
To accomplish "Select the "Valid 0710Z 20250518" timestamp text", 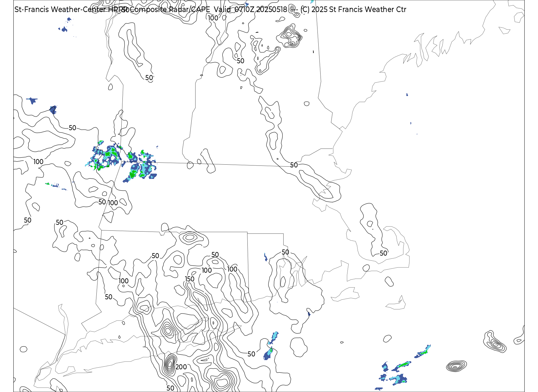I will click(251, 10).
